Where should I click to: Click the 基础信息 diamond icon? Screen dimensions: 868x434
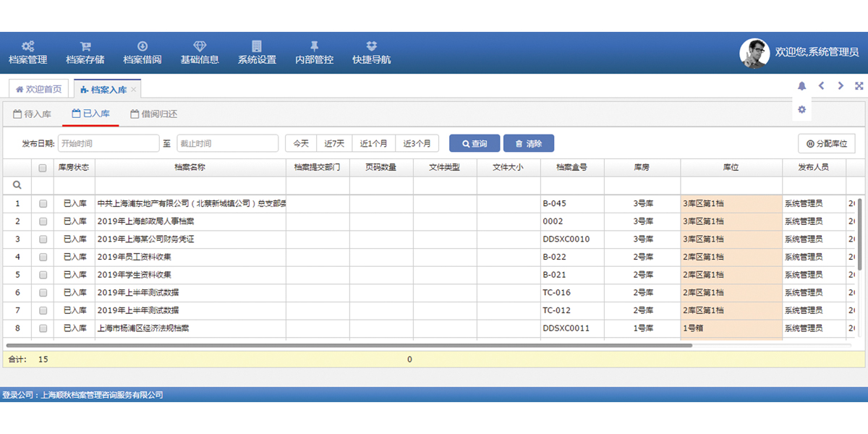click(x=200, y=46)
